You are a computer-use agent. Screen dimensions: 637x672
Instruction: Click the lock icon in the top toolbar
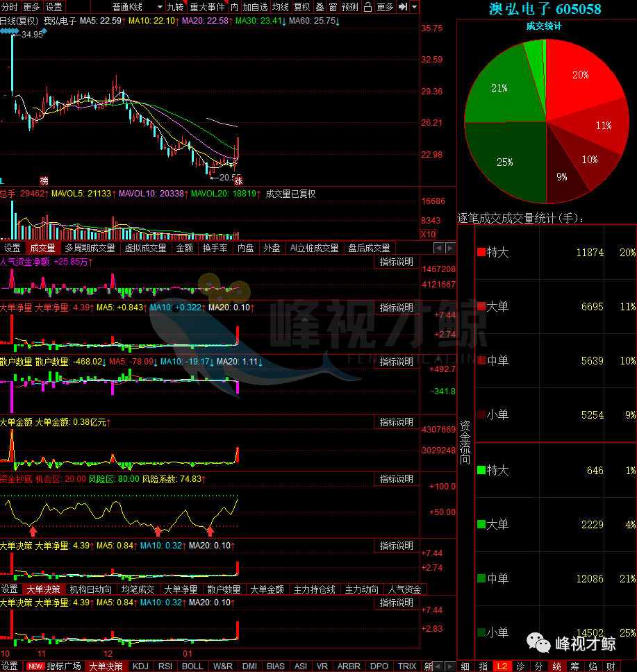[x=367, y=7]
